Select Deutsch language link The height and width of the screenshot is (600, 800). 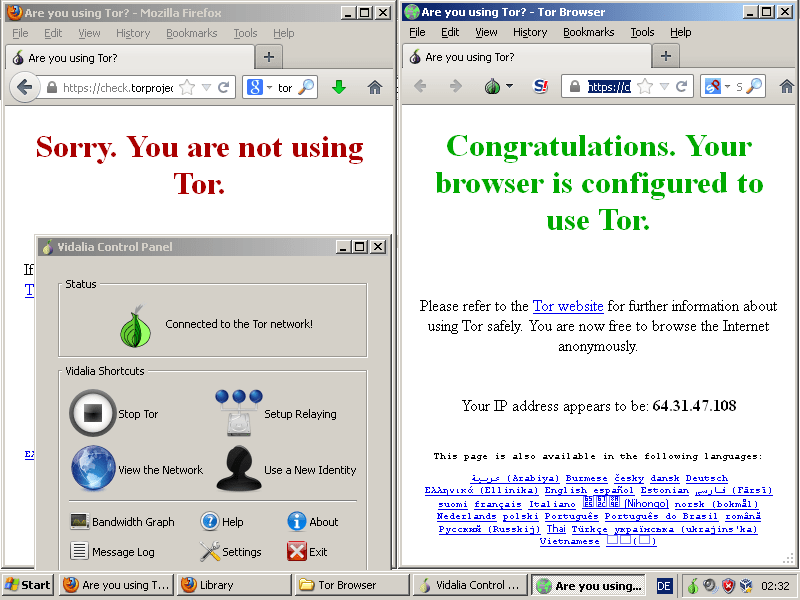click(x=707, y=479)
